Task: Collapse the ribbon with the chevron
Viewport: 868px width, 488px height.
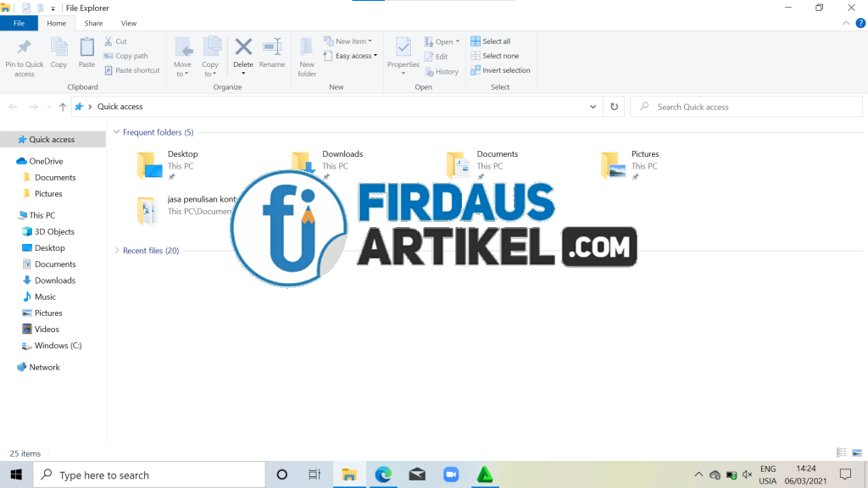Action: [x=846, y=23]
